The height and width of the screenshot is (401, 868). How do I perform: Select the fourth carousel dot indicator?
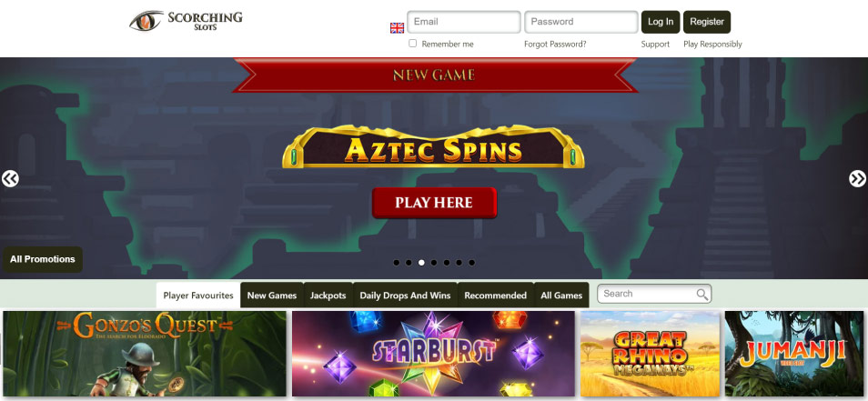tap(434, 263)
